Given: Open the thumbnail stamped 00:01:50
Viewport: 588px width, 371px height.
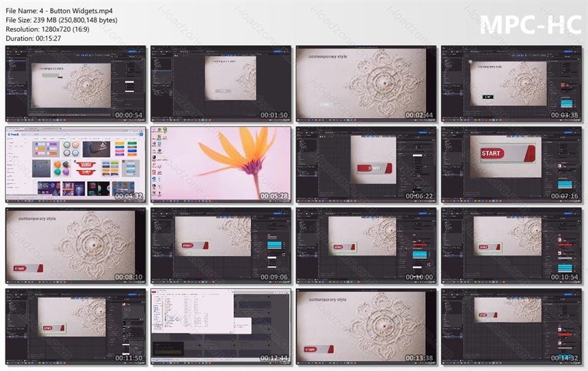Looking at the screenshot, I should [x=221, y=84].
